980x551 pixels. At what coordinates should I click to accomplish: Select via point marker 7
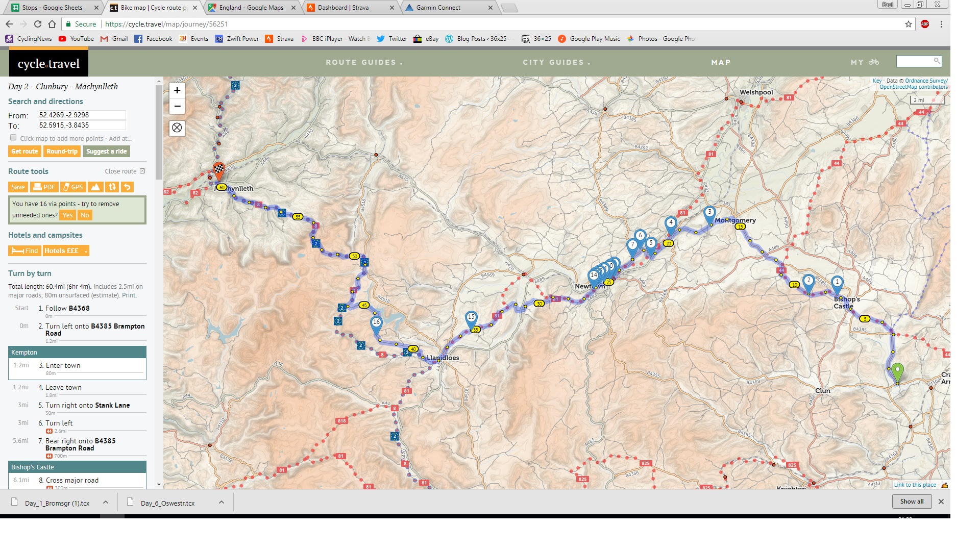[632, 247]
